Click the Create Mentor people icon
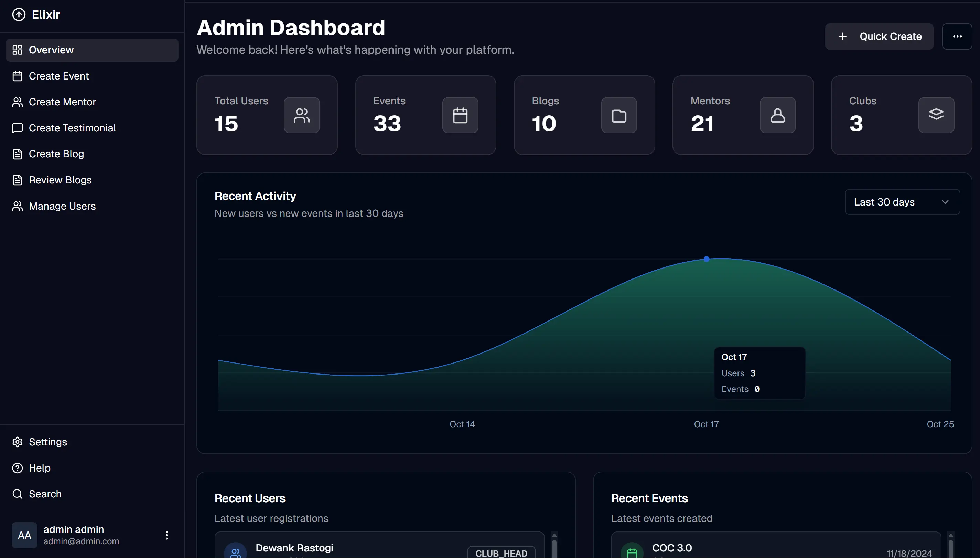The height and width of the screenshot is (558, 980). click(x=17, y=102)
